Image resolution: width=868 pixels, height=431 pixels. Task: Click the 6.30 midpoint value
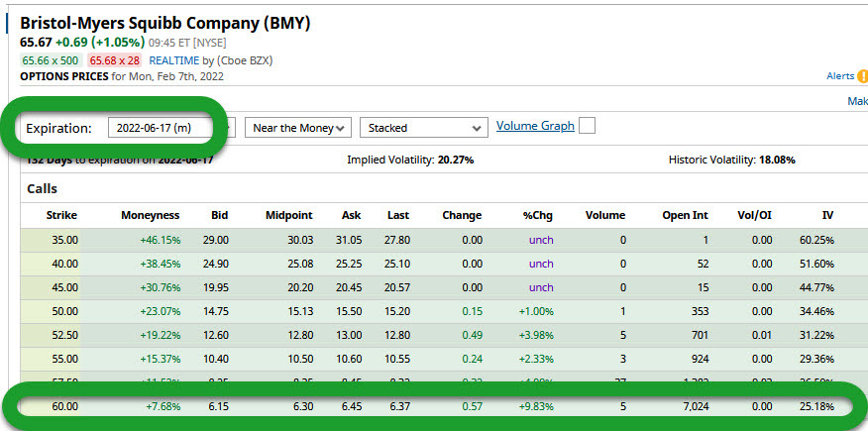[x=303, y=406]
